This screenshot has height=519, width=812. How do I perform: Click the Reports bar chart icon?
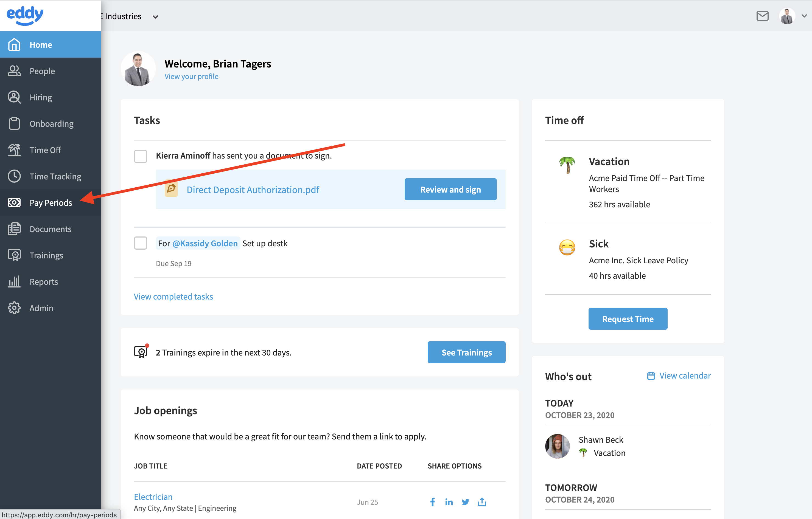click(x=14, y=281)
